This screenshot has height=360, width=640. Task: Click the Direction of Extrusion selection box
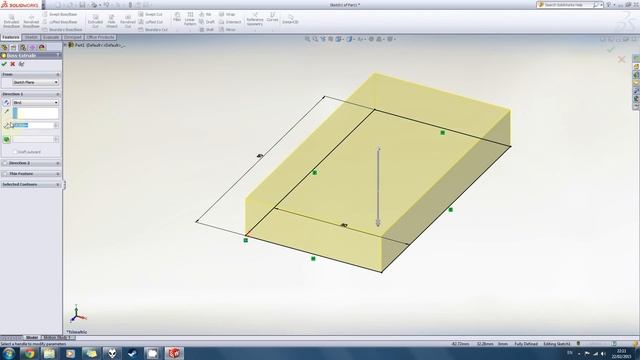pos(36,113)
